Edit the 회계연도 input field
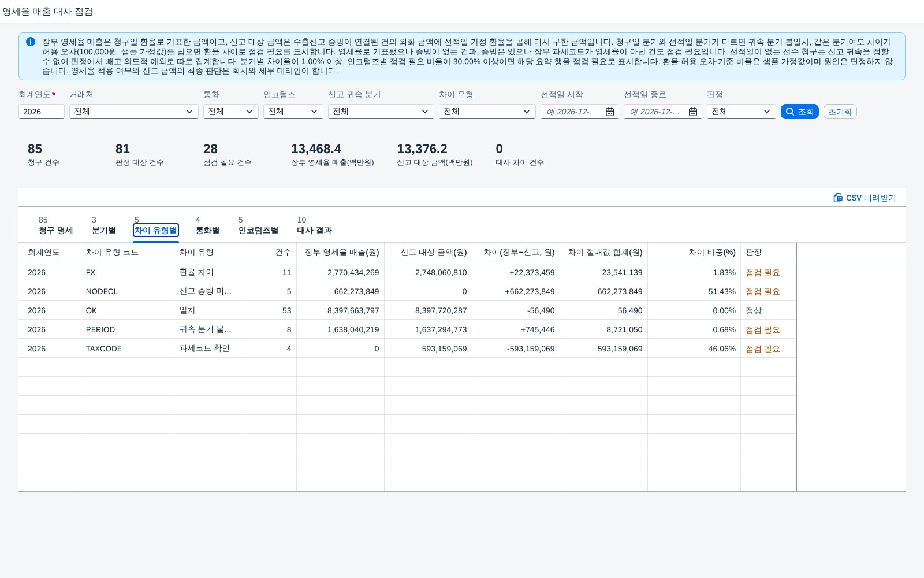The image size is (924, 578). pyautogui.click(x=42, y=112)
